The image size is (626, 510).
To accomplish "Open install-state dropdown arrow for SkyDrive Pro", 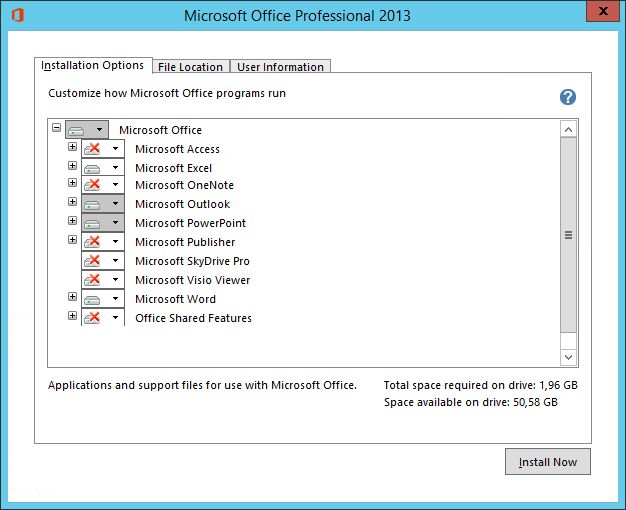I will click(x=115, y=260).
